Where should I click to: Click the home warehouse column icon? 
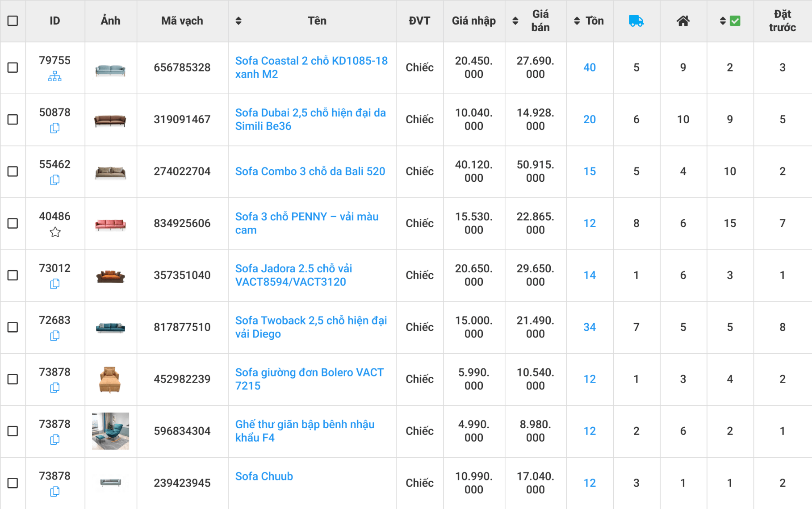683,21
